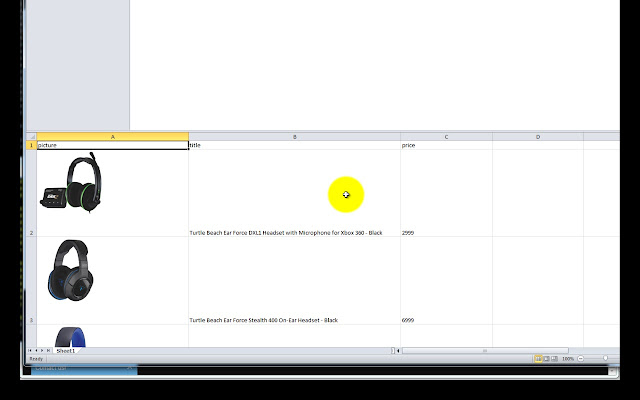The height and width of the screenshot is (400, 640).
Task: Go to the previous sheet using the arrow
Action: (x=36, y=351)
